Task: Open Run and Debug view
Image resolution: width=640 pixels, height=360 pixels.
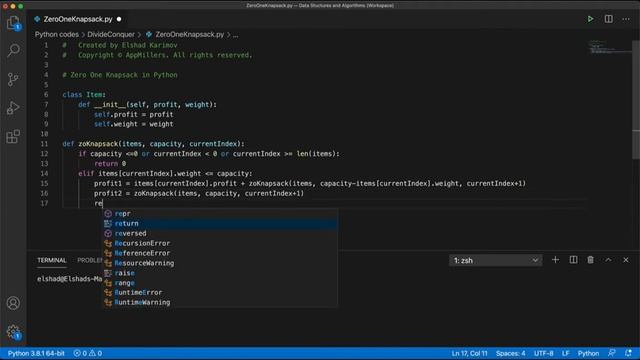Action: (x=13, y=108)
